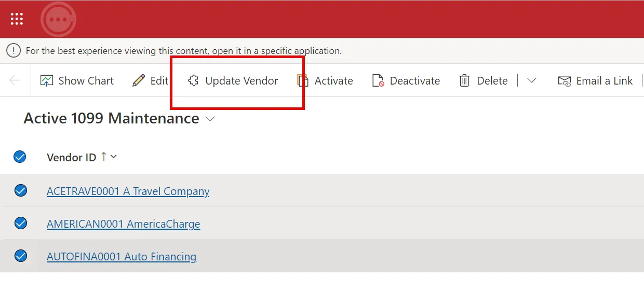Open AUTOFINA0001 Auto Financing record
This screenshot has width=644, height=306.
122,257
